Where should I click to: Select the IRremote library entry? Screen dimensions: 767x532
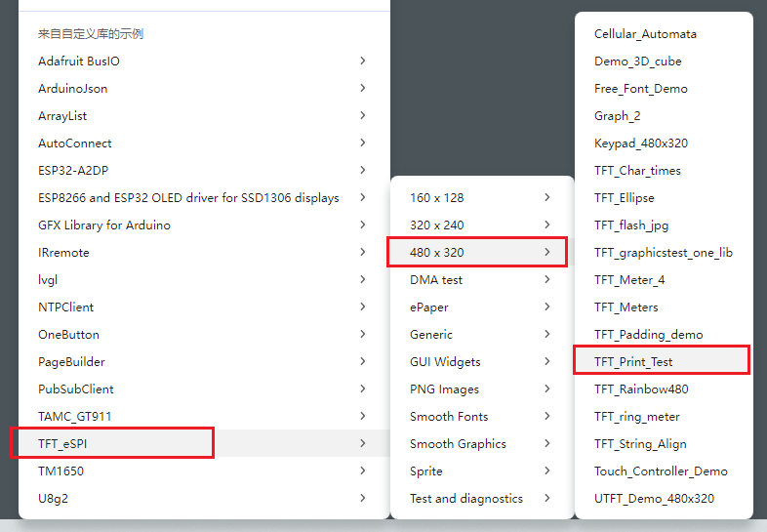click(204, 253)
